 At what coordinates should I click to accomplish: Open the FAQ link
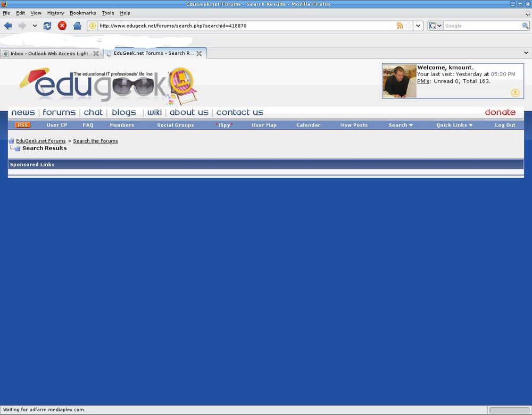pos(88,125)
